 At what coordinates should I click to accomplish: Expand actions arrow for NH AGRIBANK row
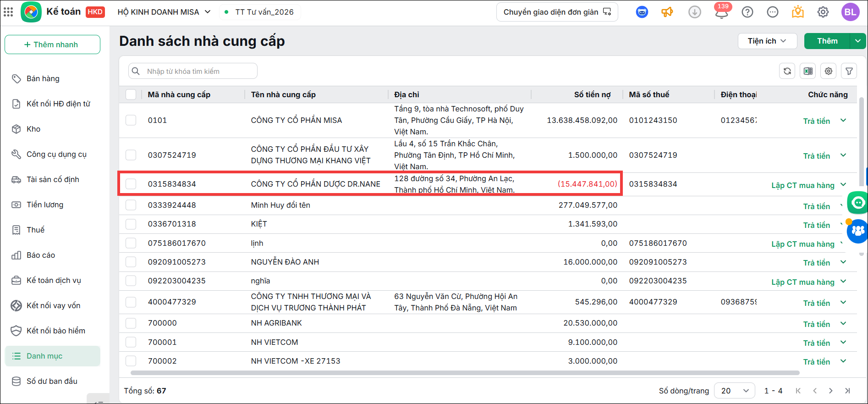coord(843,323)
